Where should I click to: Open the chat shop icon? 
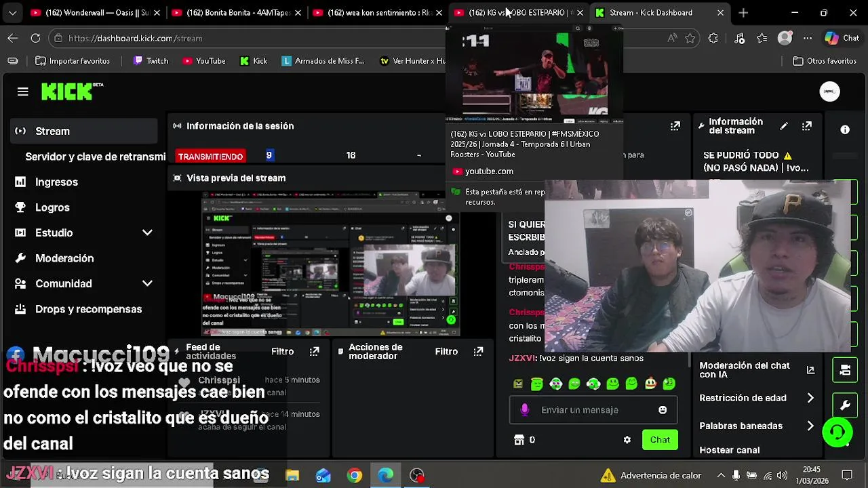[x=519, y=440]
